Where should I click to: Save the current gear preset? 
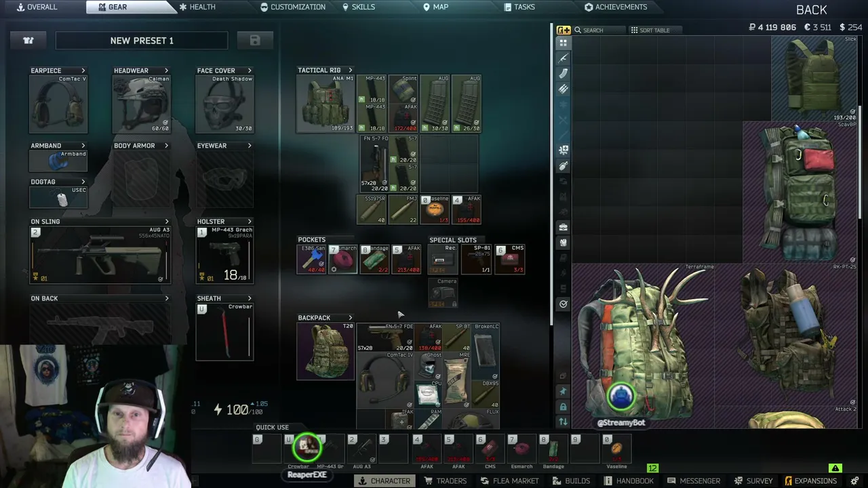click(255, 41)
